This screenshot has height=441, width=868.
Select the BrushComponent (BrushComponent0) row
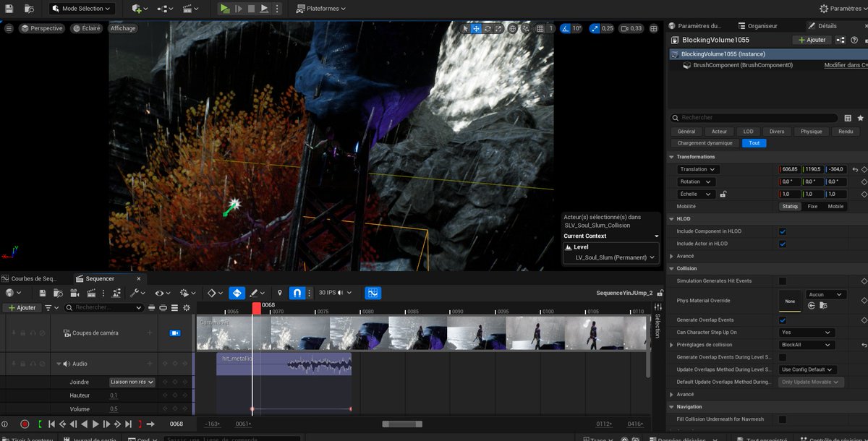(x=743, y=65)
